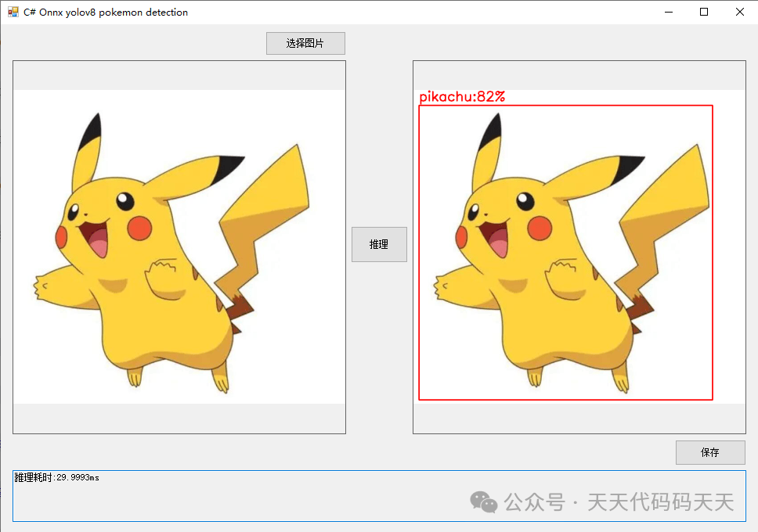Click the detection result image with red box
758x532 pixels.
pos(579,247)
